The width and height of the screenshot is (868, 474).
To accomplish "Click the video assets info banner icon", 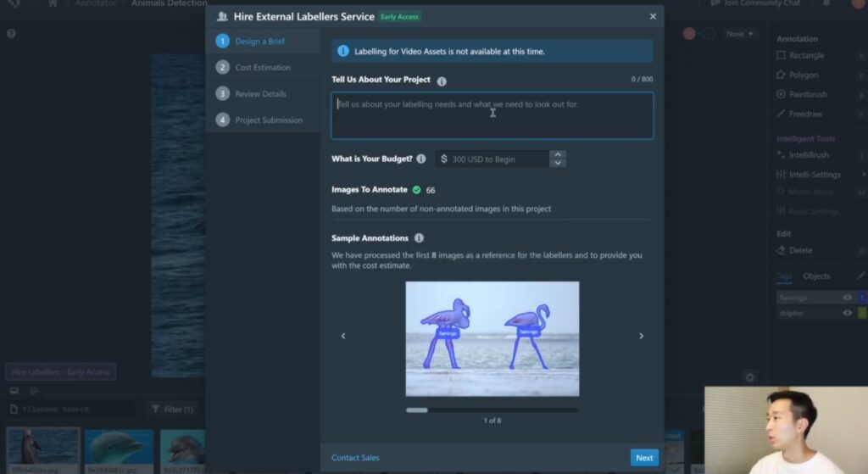I will click(x=343, y=51).
